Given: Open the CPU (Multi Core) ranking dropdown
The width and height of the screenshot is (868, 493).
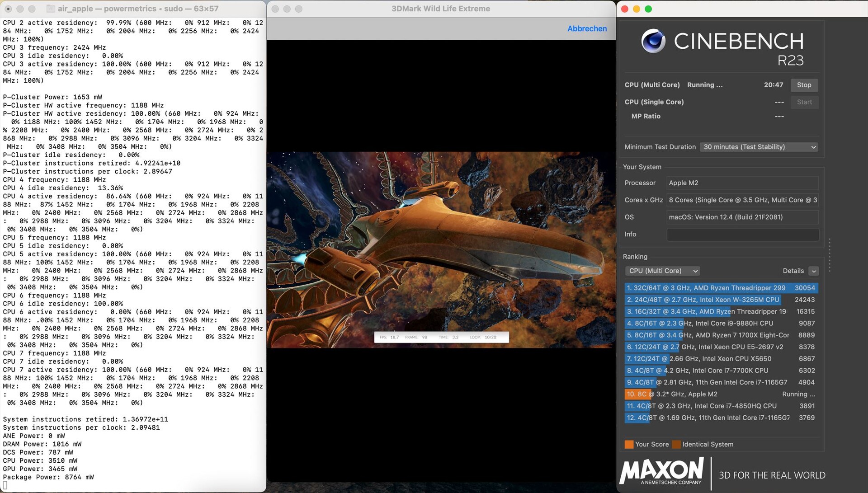Looking at the screenshot, I should pos(663,271).
